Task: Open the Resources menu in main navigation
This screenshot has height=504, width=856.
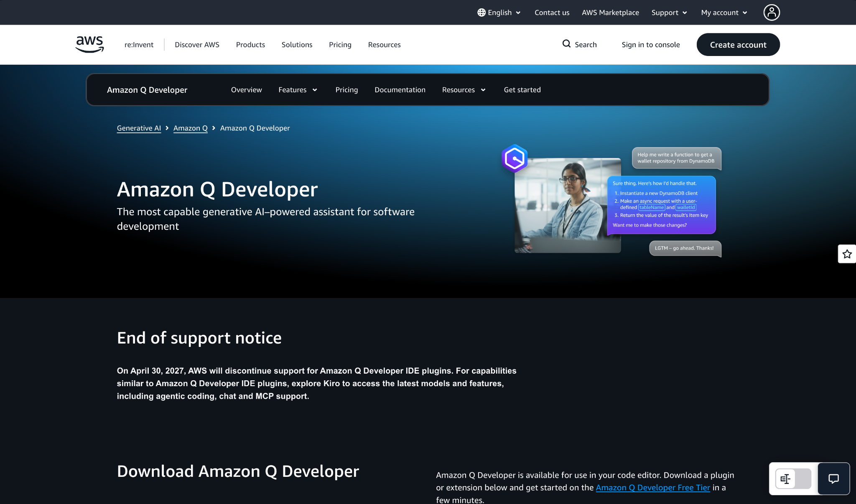Action: coord(384,45)
